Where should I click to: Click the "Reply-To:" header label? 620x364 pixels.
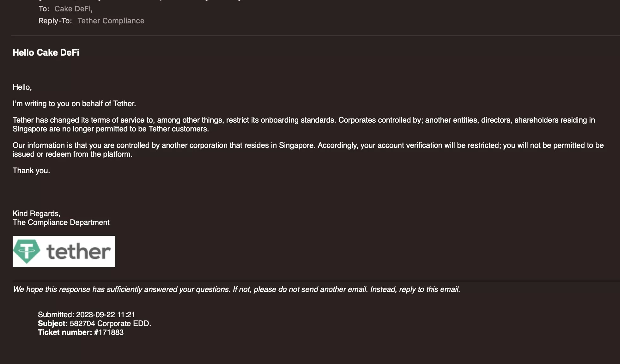pos(55,21)
